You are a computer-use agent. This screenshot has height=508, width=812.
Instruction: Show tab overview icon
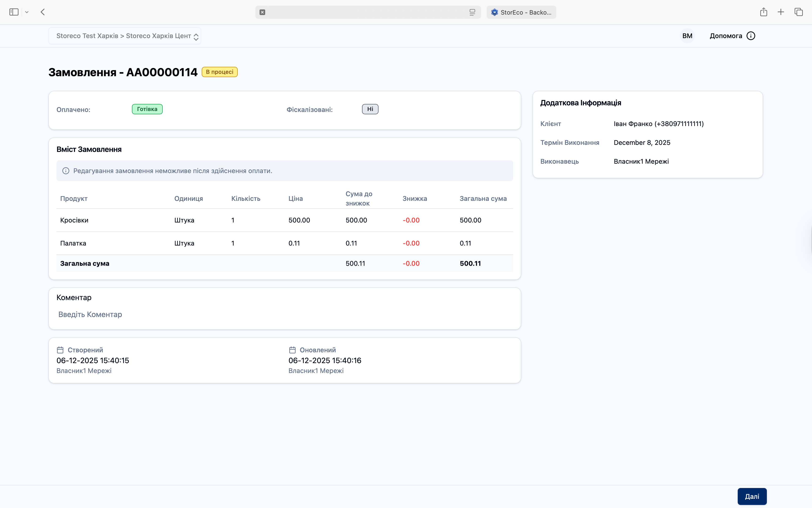click(799, 12)
